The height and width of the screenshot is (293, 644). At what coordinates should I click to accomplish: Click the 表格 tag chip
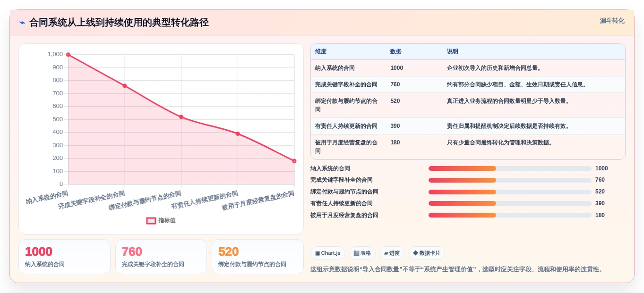click(x=362, y=253)
